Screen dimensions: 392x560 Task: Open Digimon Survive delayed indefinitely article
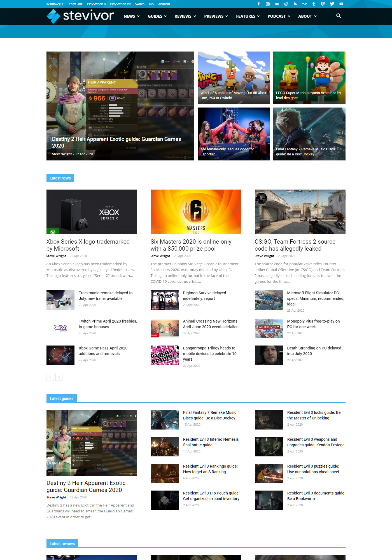(204, 296)
